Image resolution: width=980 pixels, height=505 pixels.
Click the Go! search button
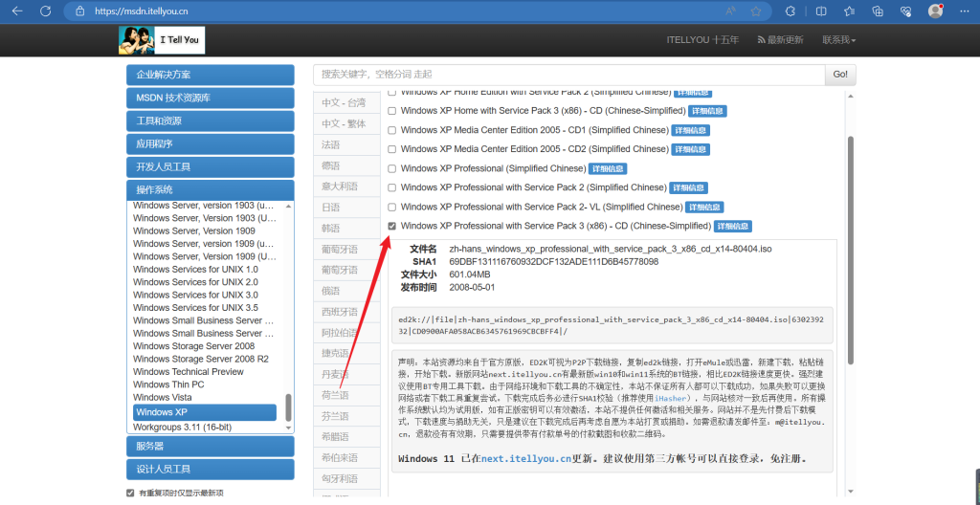840,75
